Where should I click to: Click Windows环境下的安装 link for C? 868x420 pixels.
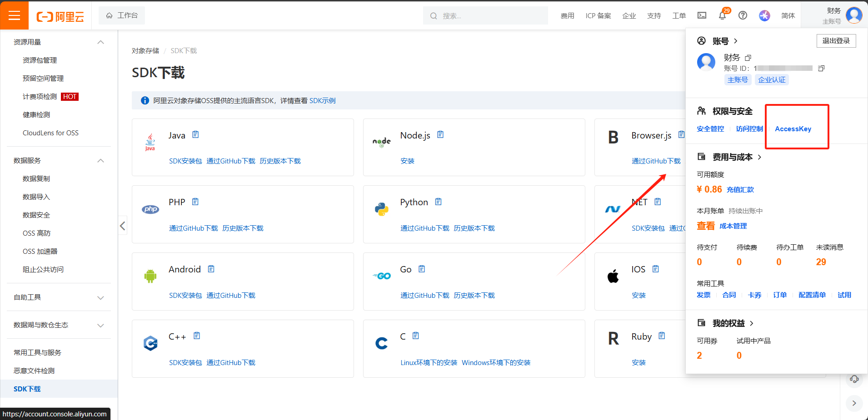496,363
